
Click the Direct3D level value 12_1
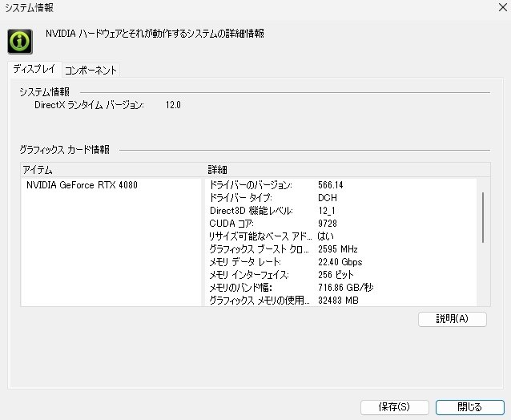(327, 211)
